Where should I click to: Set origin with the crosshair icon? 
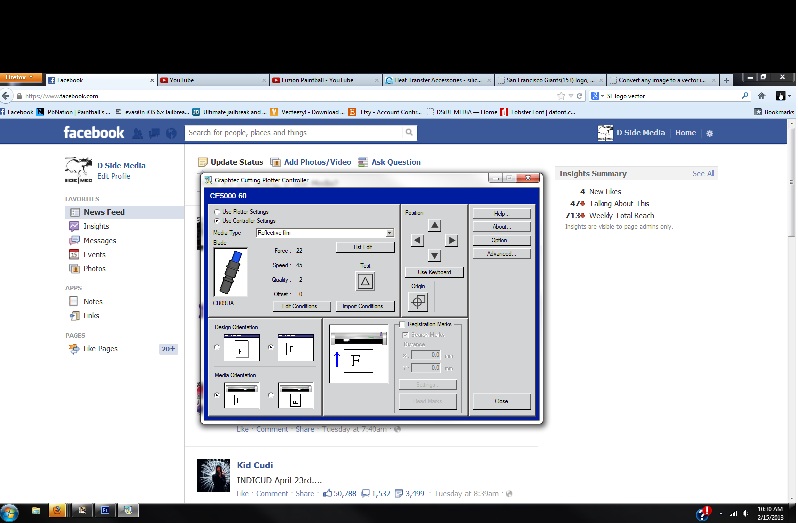click(x=418, y=302)
